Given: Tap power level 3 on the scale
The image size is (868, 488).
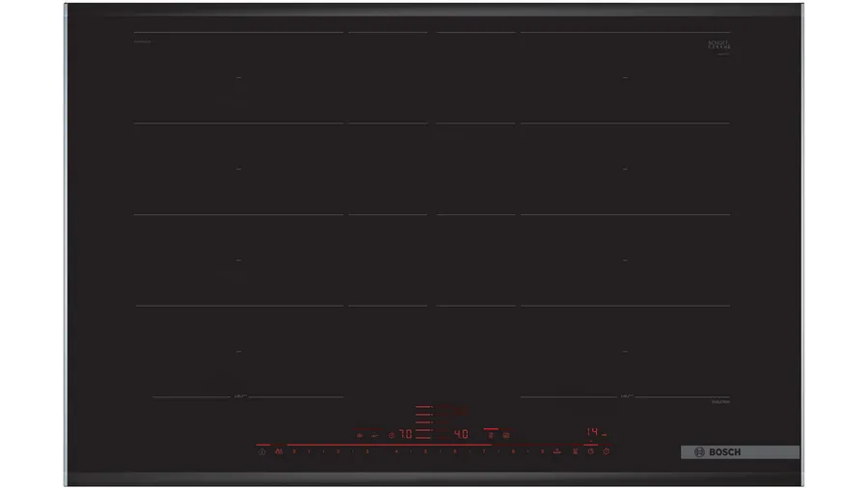Looking at the screenshot, I should click(x=367, y=451).
